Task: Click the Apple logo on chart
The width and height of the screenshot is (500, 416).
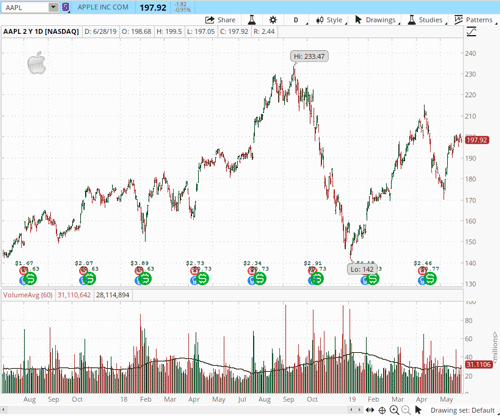Action: (x=37, y=63)
